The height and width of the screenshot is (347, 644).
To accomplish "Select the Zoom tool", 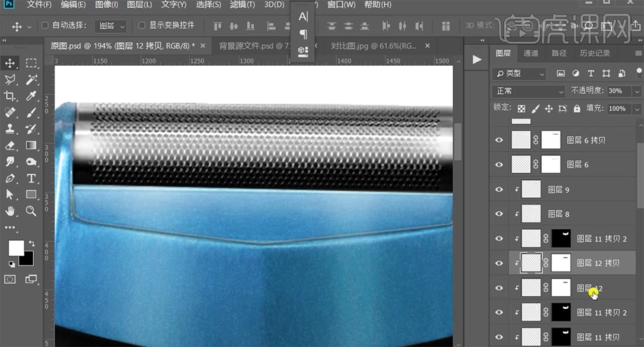I will pos(31,211).
